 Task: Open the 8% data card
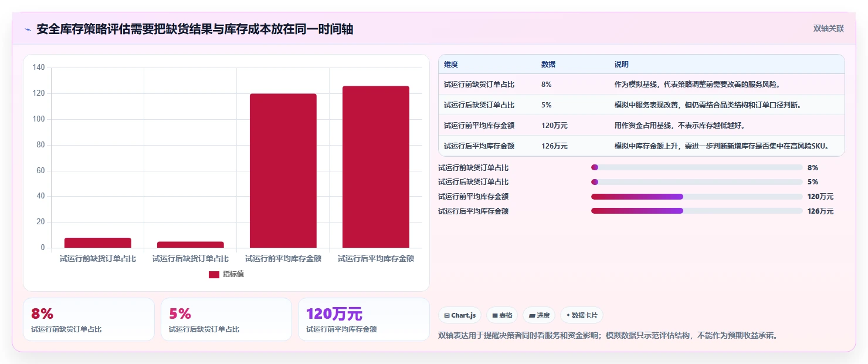89,319
